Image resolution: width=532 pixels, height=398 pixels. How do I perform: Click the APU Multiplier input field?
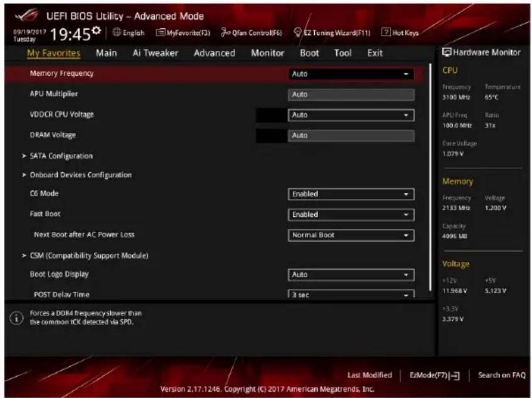[351, 95]
